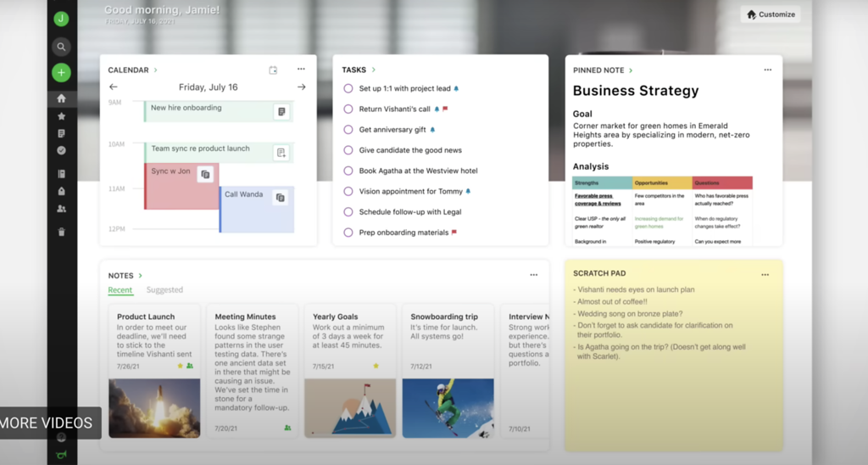This screenshot has width=868, height=465.
Task: Complete task Give candidate the good news
Action: click(x=348, y=150)
